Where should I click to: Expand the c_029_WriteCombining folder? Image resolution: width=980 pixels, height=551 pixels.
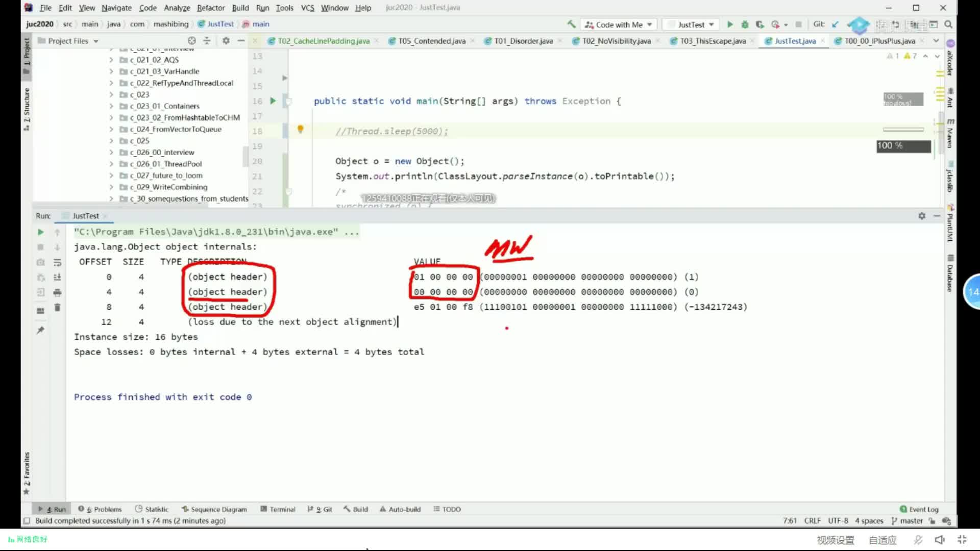point(111,187)
